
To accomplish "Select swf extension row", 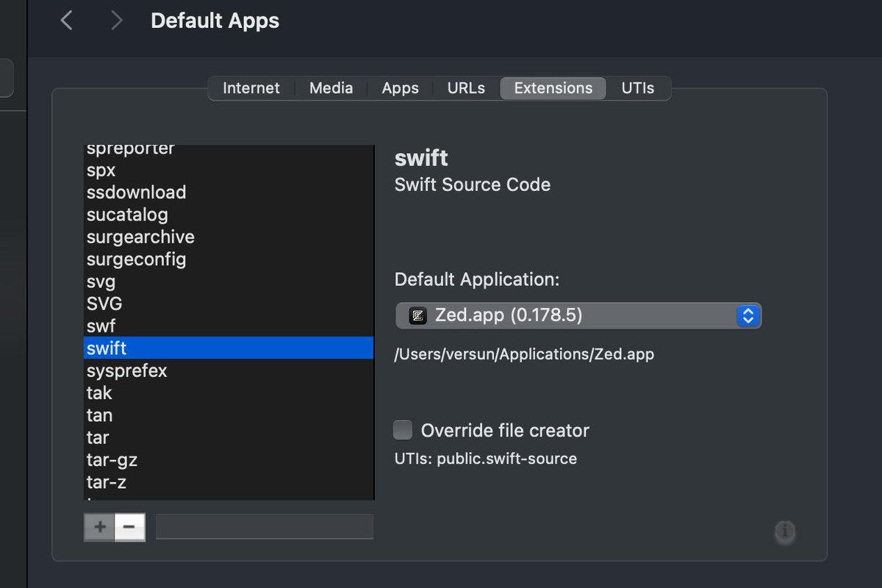I will click(229, 326).
